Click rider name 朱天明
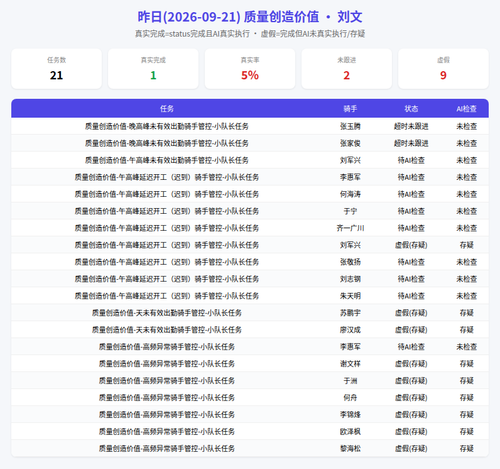Screen dimensions: 500x469 [x=350, y=296]
